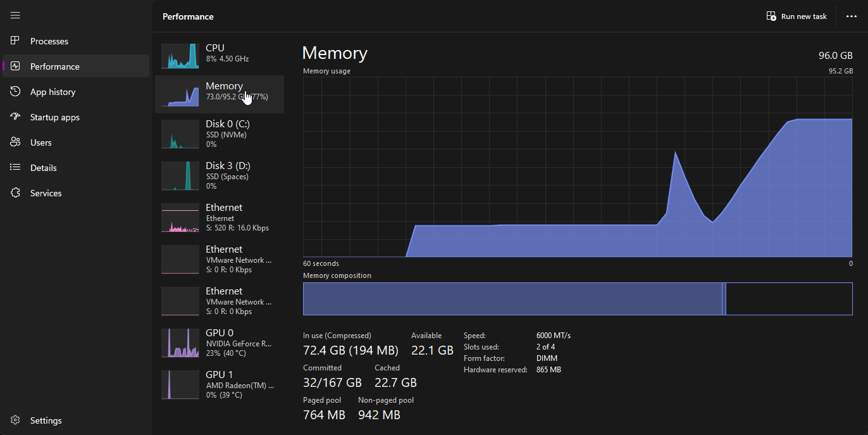The width and height of the screenshot is (868, 435).
Task: Click the free portion of memory composition bar
Action: coord(789,299)
